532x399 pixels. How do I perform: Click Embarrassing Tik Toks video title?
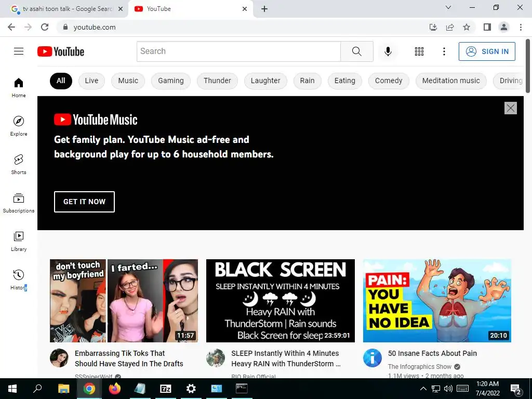[x=129, y=358]
